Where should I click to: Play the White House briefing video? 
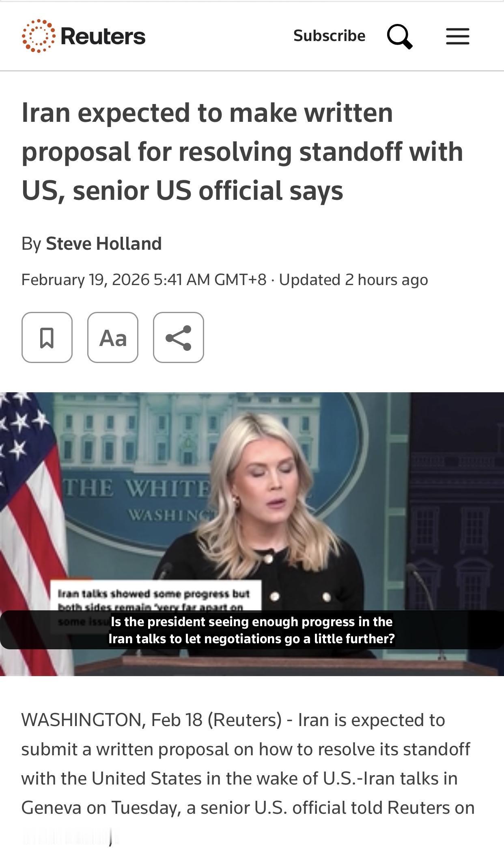coord(252,534)
